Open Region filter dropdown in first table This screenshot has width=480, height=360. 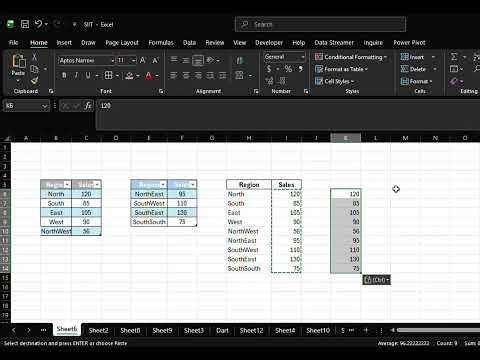(x=67, y=184)
